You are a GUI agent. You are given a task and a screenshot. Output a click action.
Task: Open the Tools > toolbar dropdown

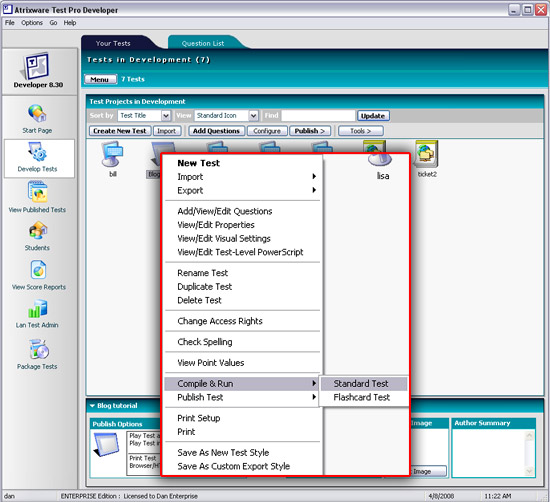[361, 131]
